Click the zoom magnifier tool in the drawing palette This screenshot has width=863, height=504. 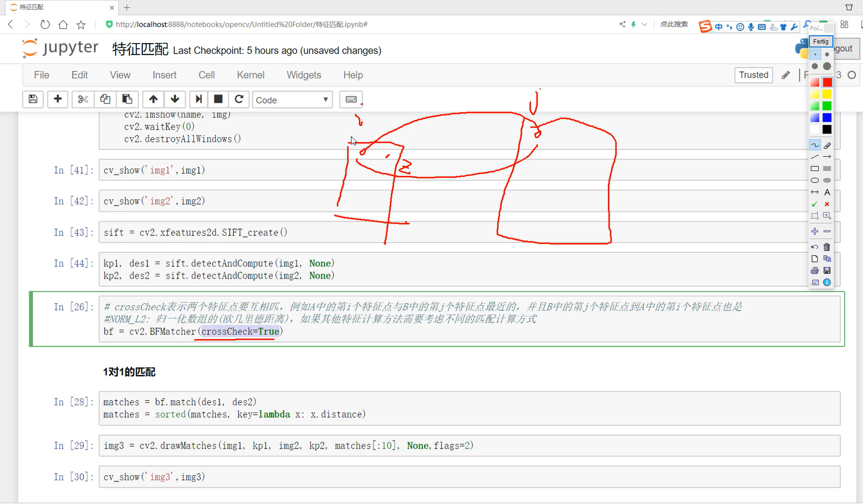click(x=827, y=216)
